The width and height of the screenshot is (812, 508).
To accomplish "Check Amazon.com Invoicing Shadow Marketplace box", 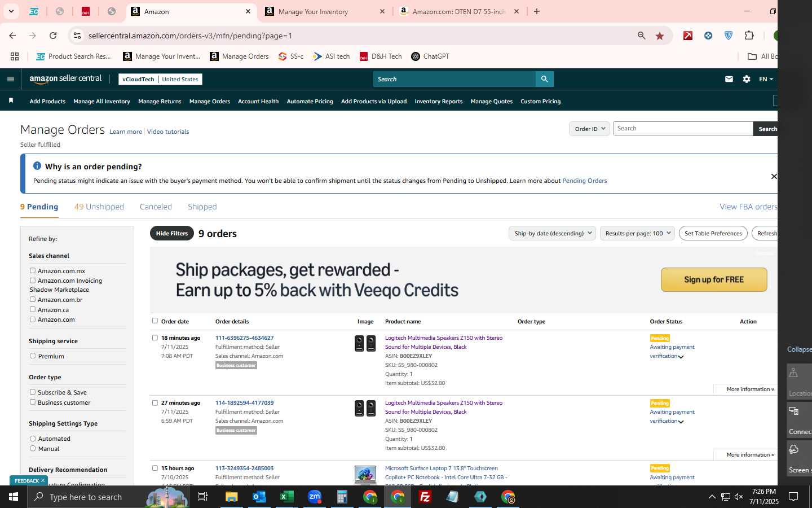I will pyautogui.click(x=33, y=280).
